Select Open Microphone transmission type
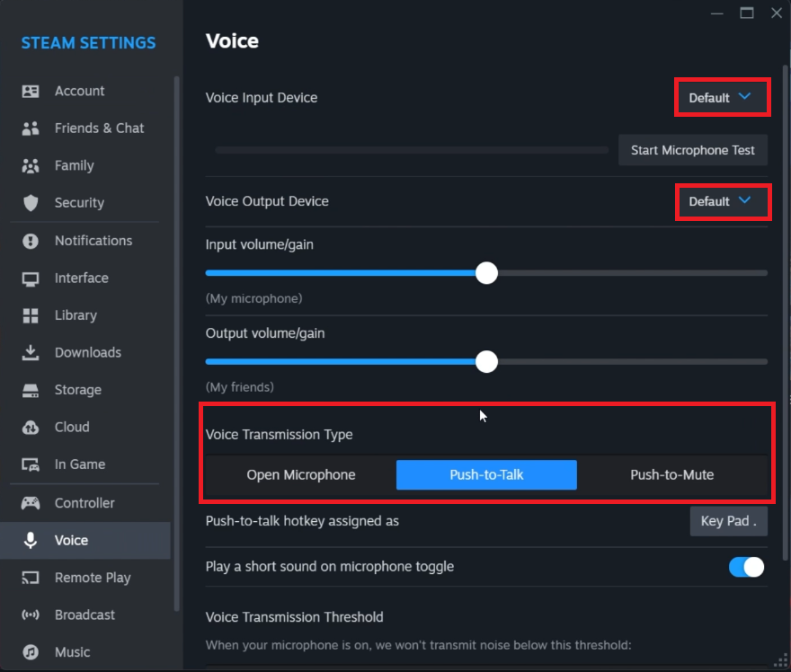Image resolution: width=791 pixels, height=672 pixels. [300, 475]
